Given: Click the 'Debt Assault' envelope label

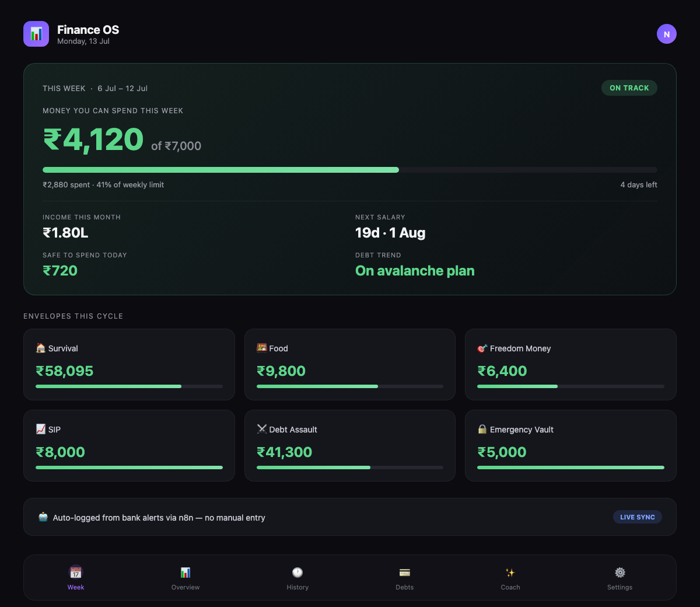Looking at the screenshot, I should [293, 430].
